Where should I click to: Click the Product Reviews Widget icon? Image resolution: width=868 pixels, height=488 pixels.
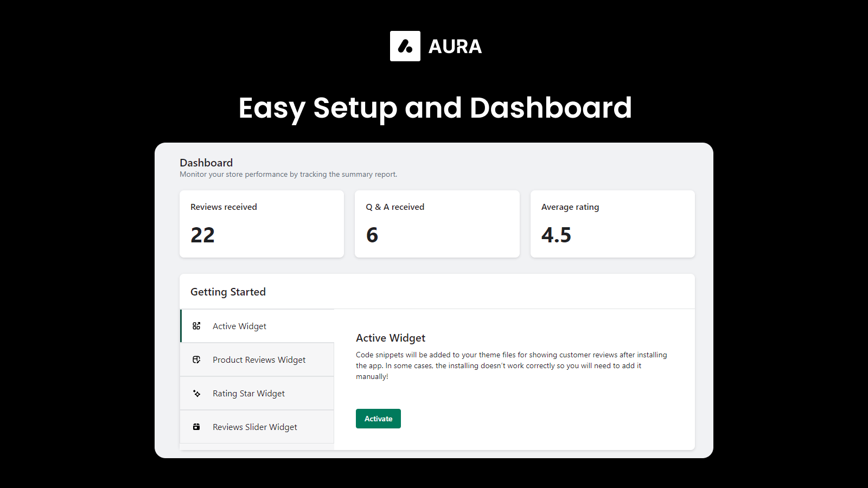click(x=196, y=359)
